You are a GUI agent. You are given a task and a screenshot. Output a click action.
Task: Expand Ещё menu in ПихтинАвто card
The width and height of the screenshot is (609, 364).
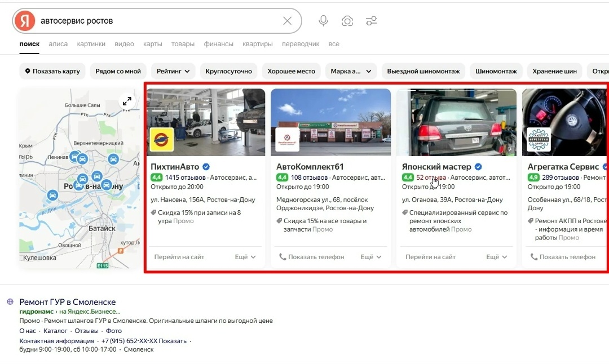[x=245, y=257]
